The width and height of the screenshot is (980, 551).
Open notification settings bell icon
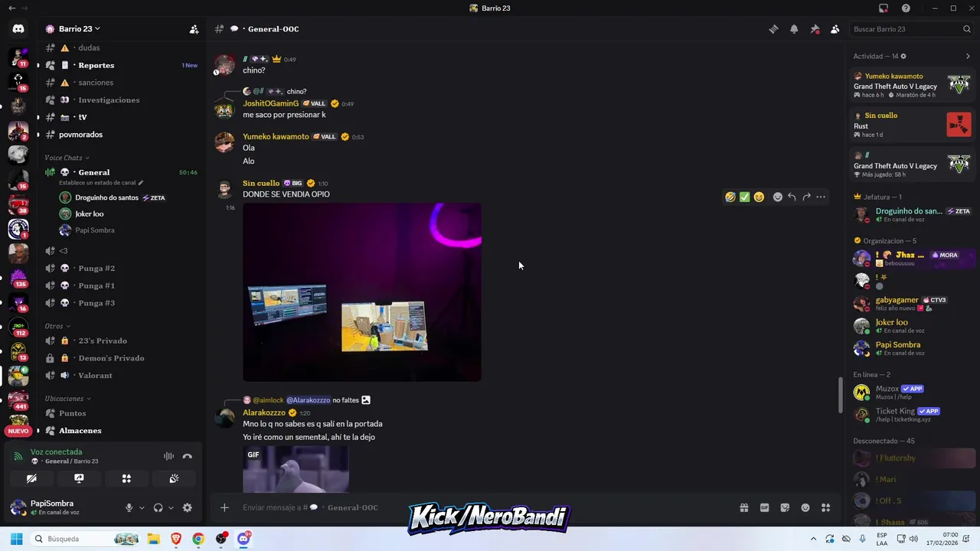point(794,29)
